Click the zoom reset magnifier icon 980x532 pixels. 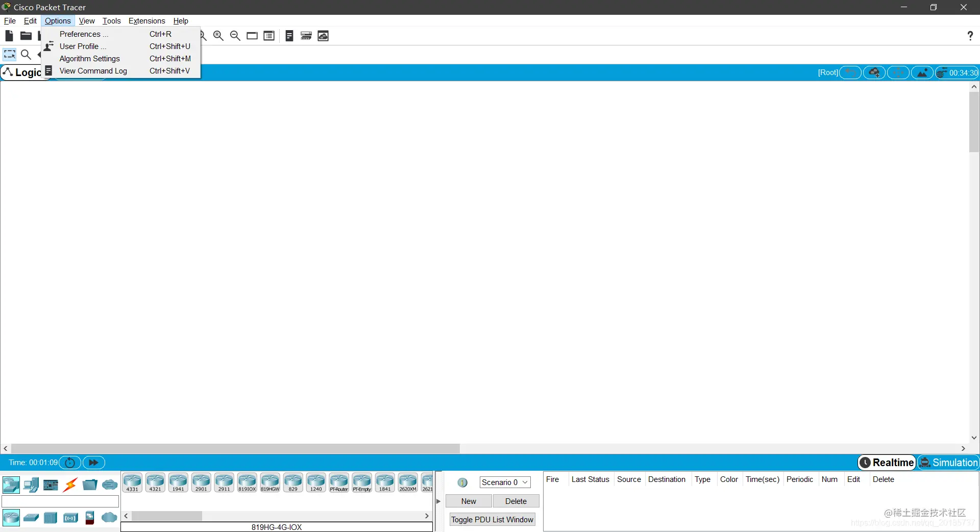coord(218,36)
